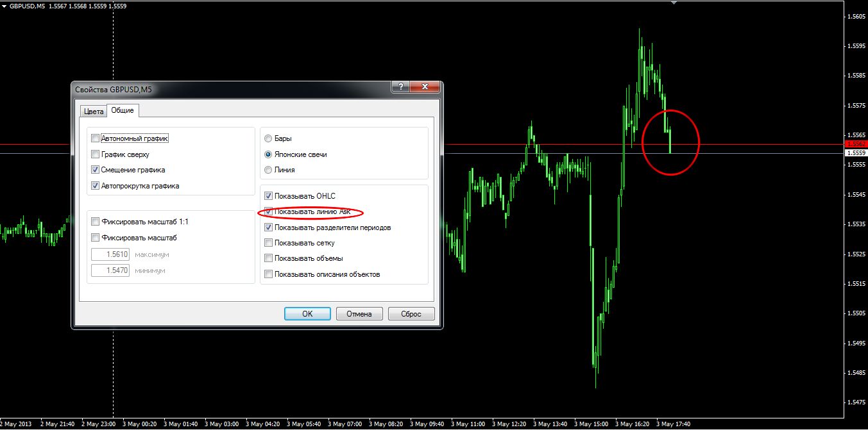Click the help question mark button in dialog title
Image resolution: width=868 pixels, height=430 pixels.
coord(400,87)
